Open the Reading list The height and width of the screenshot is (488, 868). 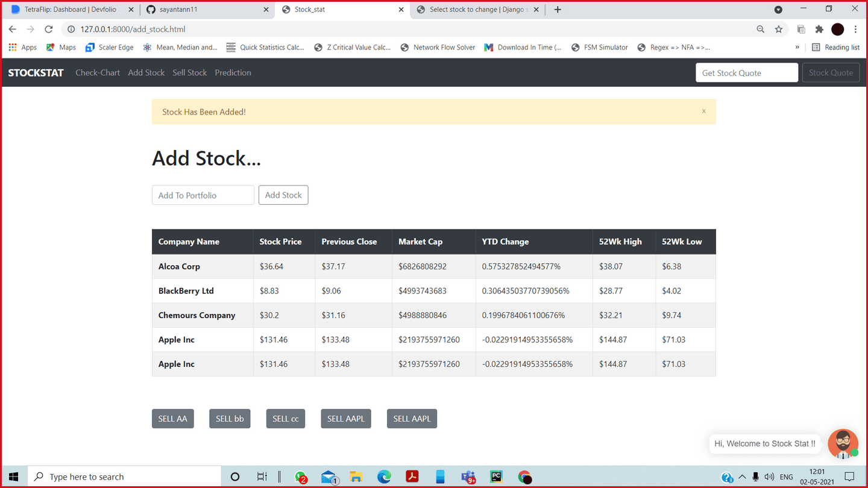[835, 47]
